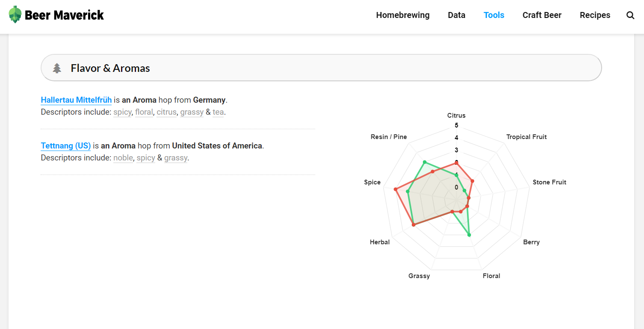The height and width of the screenshot is (329, 644).
Task: Click the Beer Maverick site title text
Action: tap(65, 15)
